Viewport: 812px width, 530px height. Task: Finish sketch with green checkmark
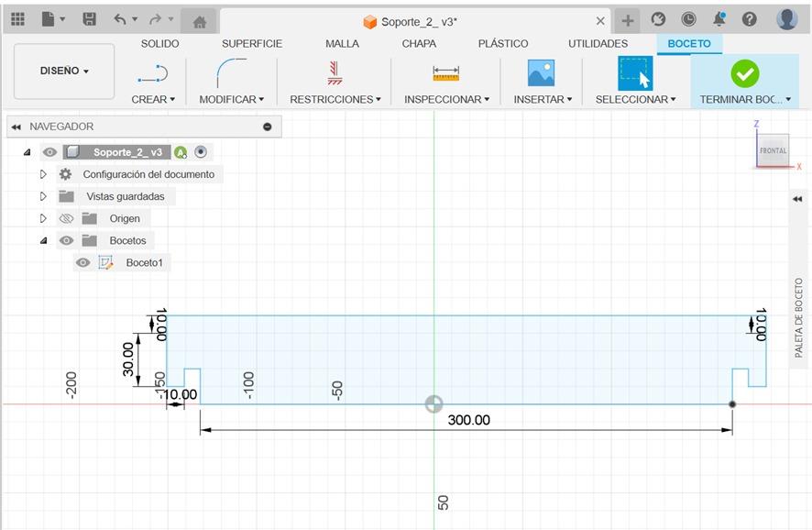[745, 73]
